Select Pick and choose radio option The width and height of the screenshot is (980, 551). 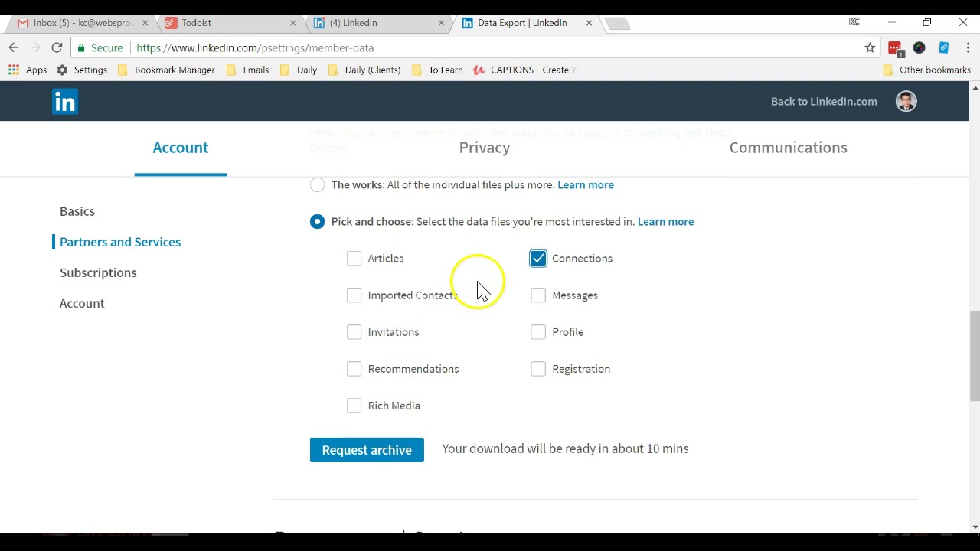click(x=317, y=222)
